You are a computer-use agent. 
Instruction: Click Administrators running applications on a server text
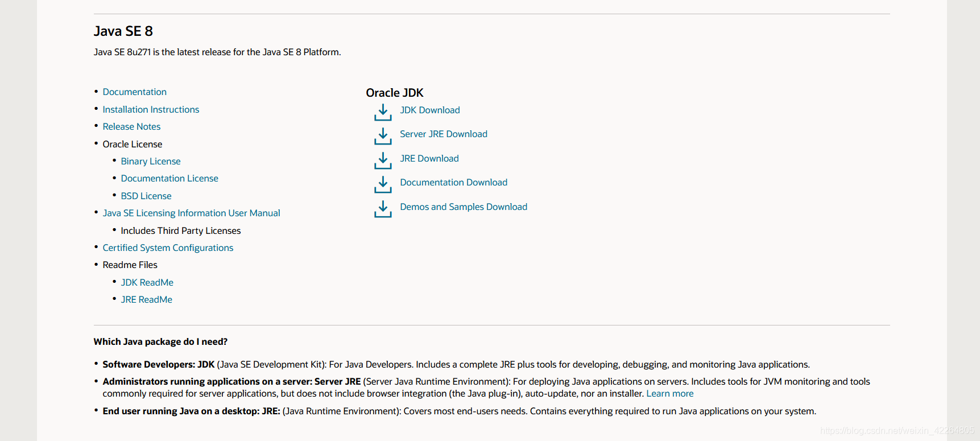point(232,381)
